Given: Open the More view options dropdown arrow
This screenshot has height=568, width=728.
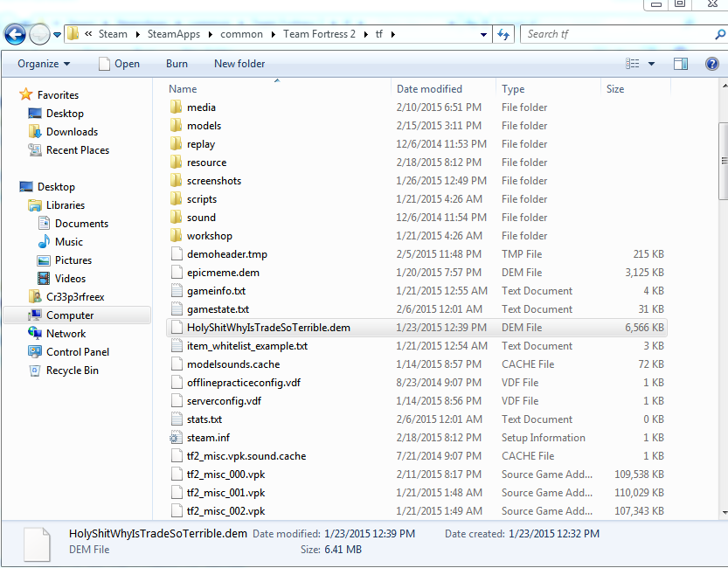Looking at the screenshot, I should pyautogui.click(x=651, y=64).
